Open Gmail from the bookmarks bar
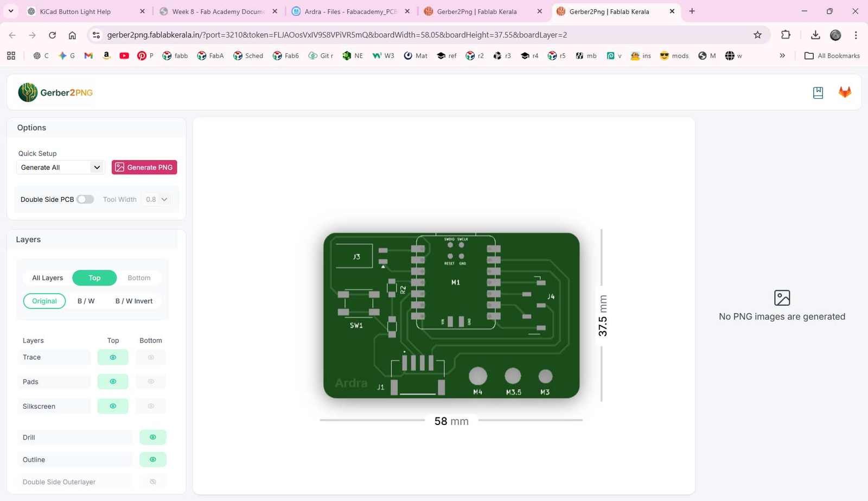868x501 pixels. 88,55
